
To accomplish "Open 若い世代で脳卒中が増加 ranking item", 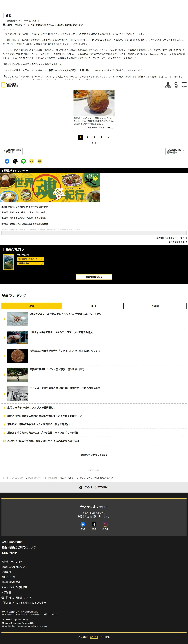I will pyautogui.click(x=43, y=441).
